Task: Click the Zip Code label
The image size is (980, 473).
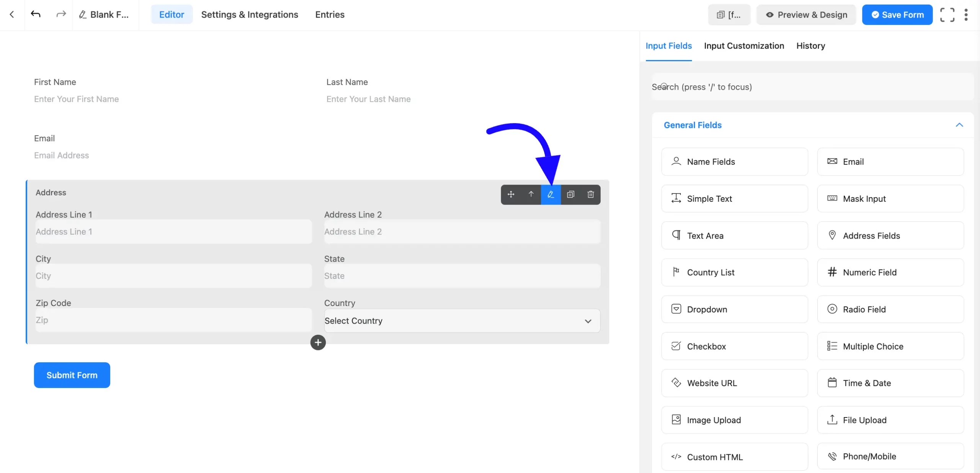Action: (53, 303)
